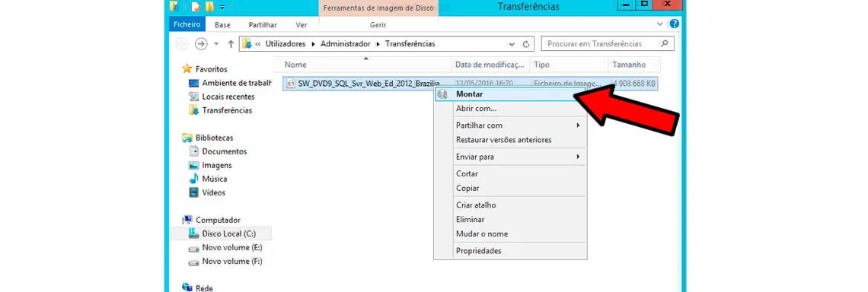Click the Properties icon in the title bar toolbar
Screen dimensions: 868x292
[195, 7]
